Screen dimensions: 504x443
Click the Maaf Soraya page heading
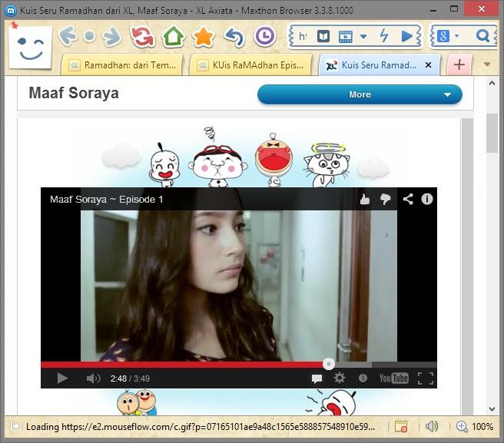click(x=74, y=93)
